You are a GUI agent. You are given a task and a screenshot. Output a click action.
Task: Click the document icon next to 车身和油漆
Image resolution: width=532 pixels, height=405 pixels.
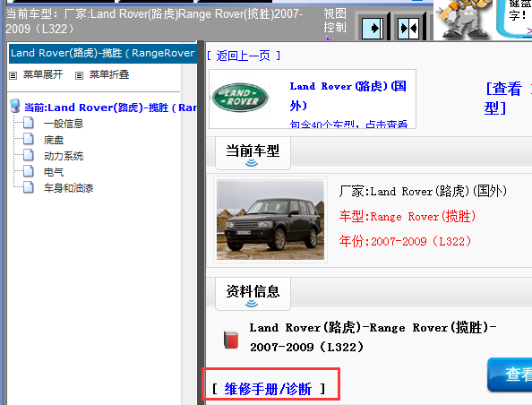pyautogui.click(x=29, y=187)
